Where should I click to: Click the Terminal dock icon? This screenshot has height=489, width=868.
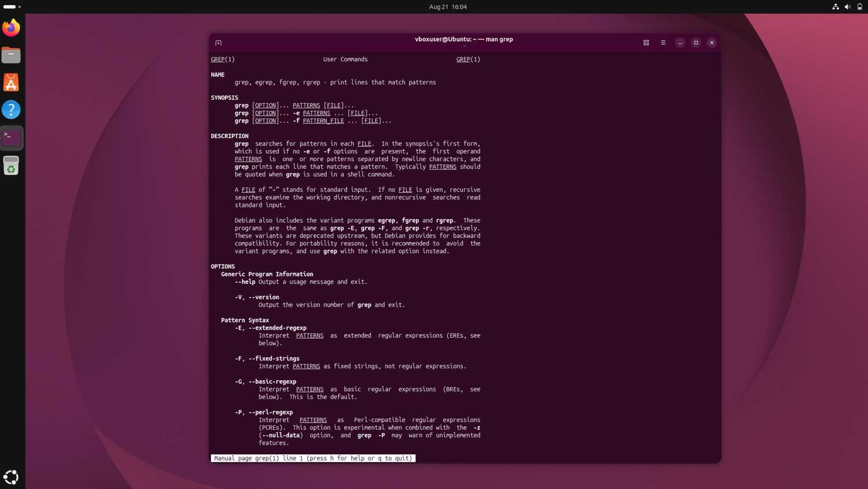11,137
